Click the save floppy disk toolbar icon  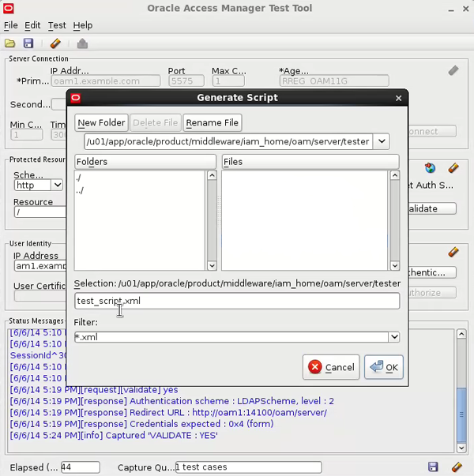point(28,43)
